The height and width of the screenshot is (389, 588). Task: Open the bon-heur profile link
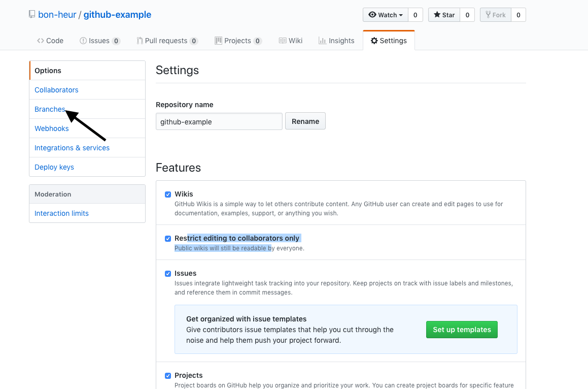57,14
